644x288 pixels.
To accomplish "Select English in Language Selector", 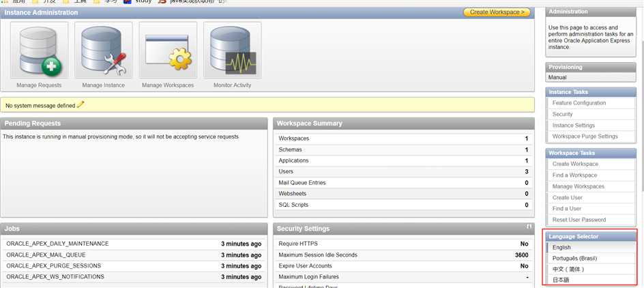I will point(561,248).
